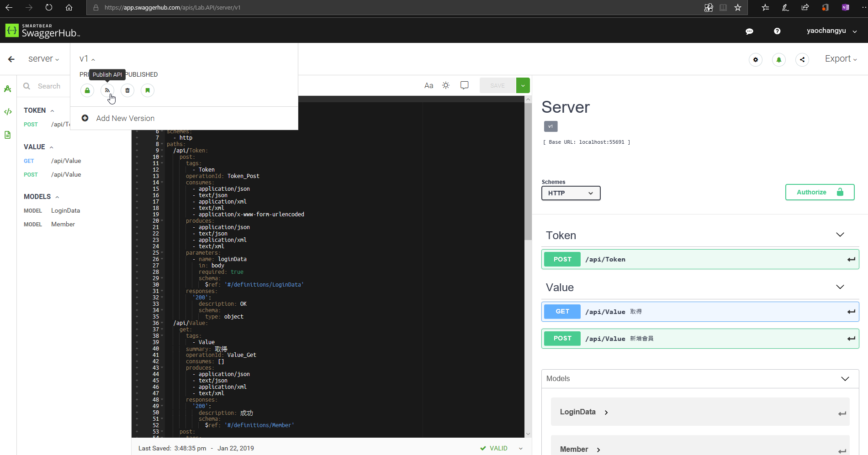Toggle font size using the Aa control
This screenshot has height=455, width=868.
tap(429, 85)
